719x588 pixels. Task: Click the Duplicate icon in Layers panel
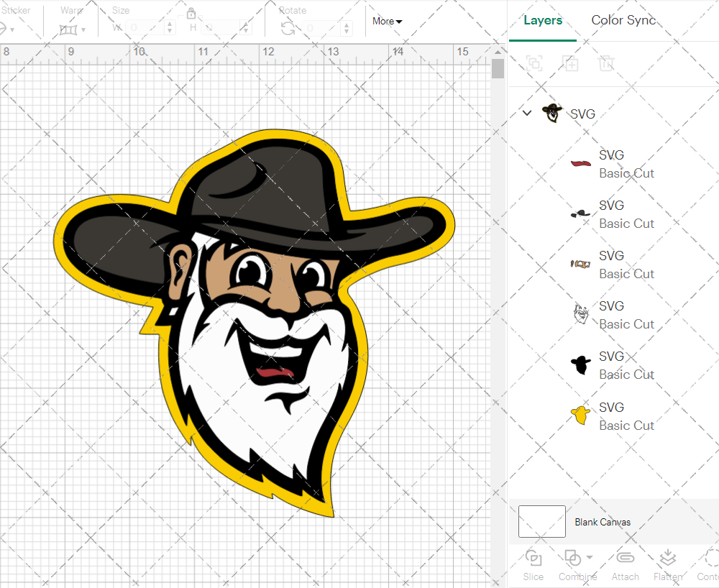point(571,63)
